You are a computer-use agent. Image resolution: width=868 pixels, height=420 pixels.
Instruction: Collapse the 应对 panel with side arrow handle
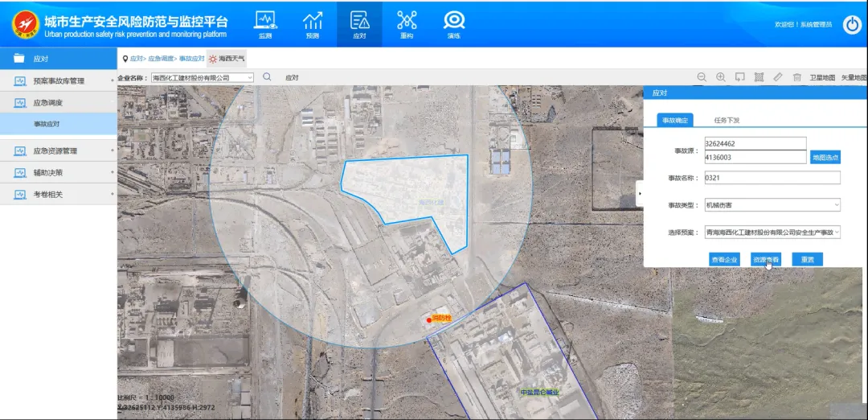point(640,193)
